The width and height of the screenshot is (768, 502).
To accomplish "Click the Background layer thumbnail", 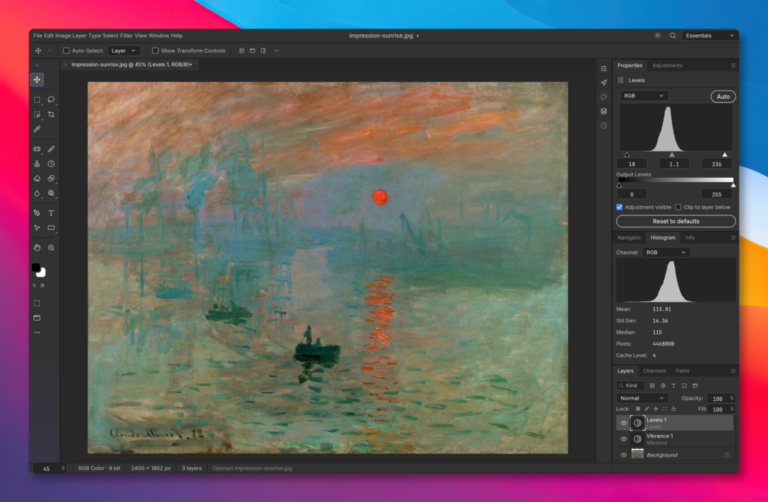I will click(637, 454).
